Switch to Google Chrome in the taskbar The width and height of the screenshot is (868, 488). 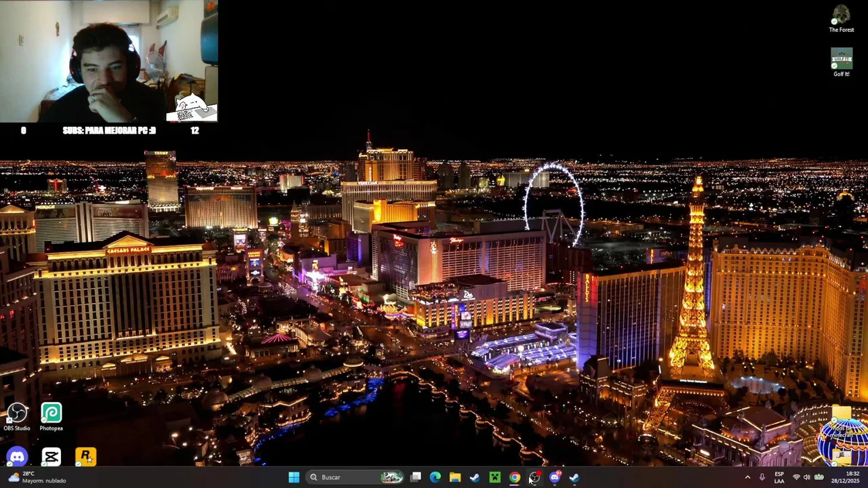point(515,477)
